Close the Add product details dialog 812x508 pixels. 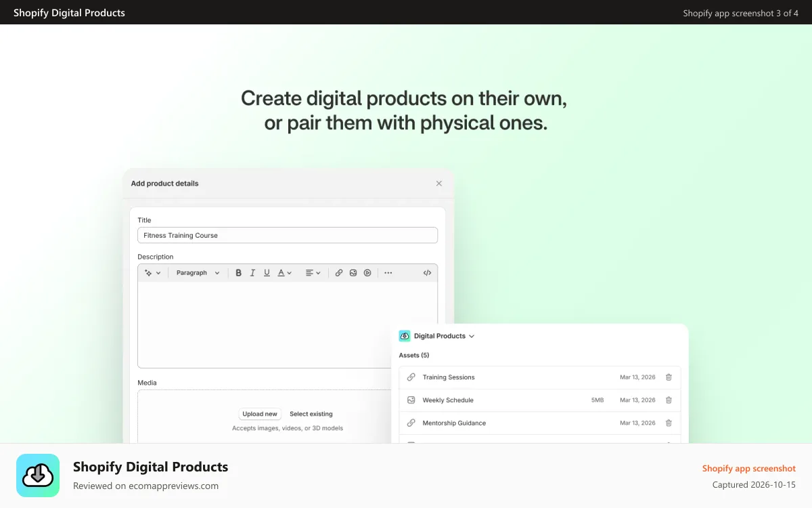438,184
